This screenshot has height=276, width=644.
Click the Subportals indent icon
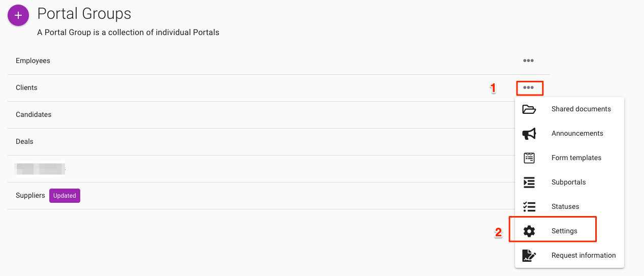pyautogui.click(x=529, y=182)
